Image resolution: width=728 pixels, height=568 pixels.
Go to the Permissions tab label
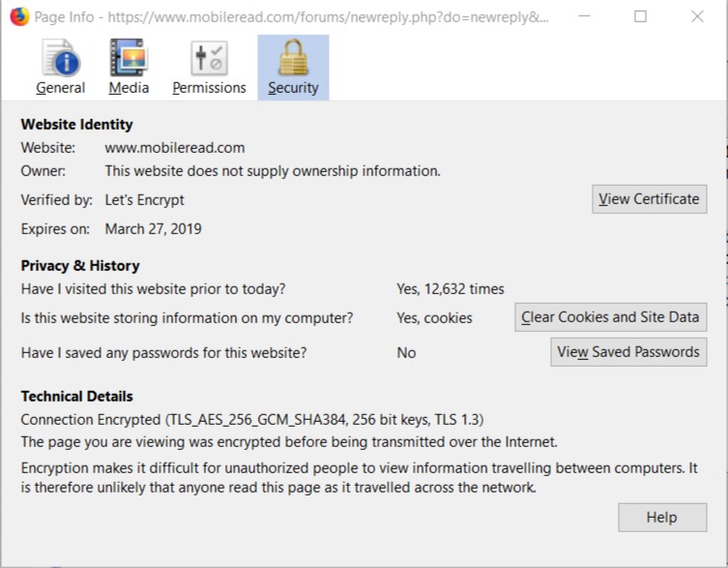click(x=209, y=88)
